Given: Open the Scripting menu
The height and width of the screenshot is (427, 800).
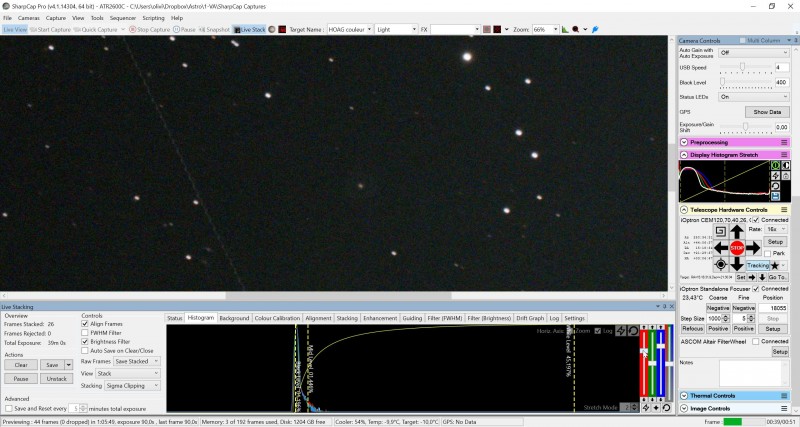Looking at the screenshot, I should click(x=153, y=18).
